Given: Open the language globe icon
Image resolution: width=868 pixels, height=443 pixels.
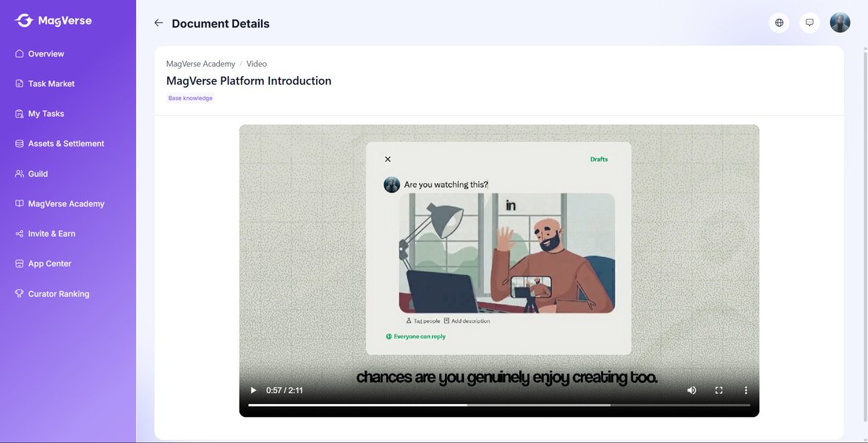Looking at the screenshot, I should (779, 22).
